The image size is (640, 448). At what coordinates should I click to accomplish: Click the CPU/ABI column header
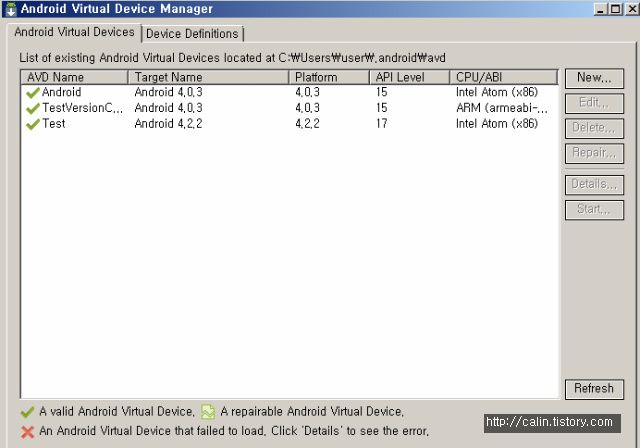[503, 77]
